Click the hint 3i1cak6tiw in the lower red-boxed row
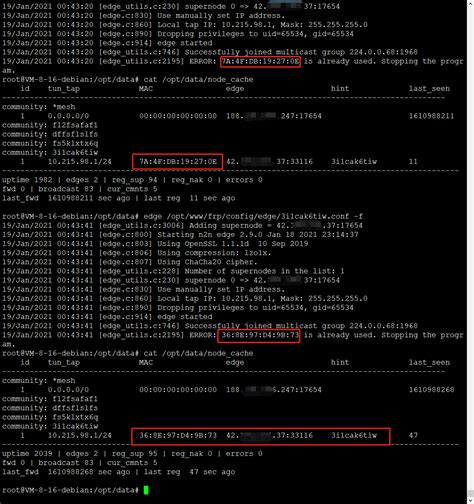474x504 pixels. 354,435
